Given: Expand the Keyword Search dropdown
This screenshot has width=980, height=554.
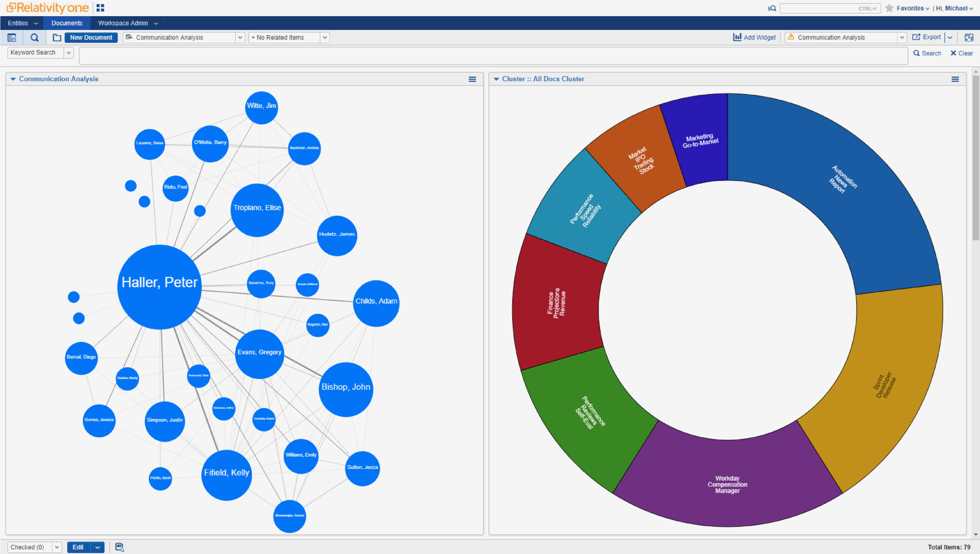Looking at the screenshot, I should coord(69,53).
